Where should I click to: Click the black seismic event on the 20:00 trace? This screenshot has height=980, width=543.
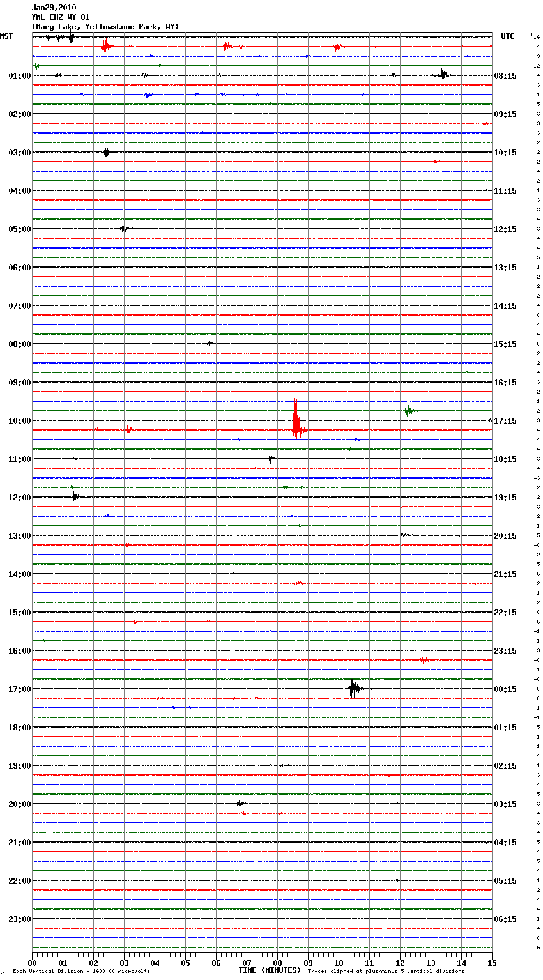240,804
